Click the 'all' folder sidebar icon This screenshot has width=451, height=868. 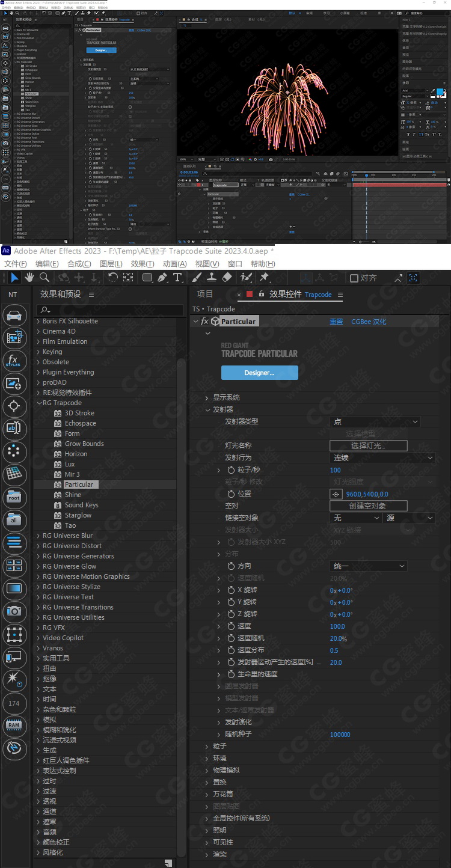click(x=13, y=520)
